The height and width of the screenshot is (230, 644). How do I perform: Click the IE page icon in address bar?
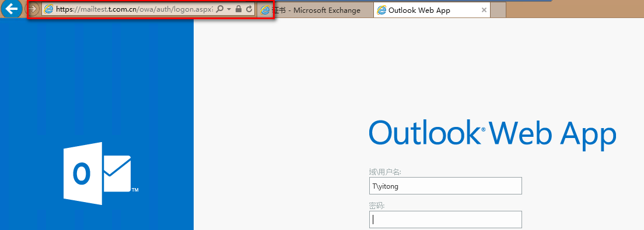tap(48, 9)
